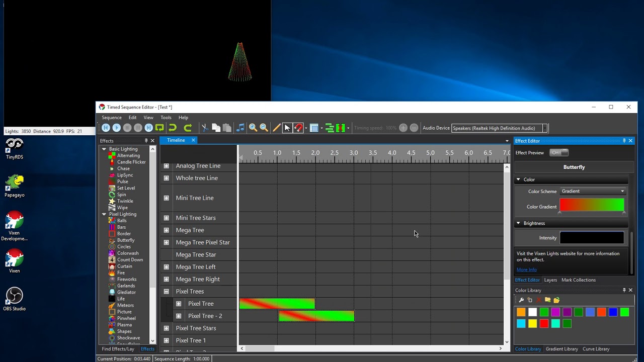Screen dimensions: 644x362
Task: Select the Twinkle effect icon
Action: coord(112,201)
